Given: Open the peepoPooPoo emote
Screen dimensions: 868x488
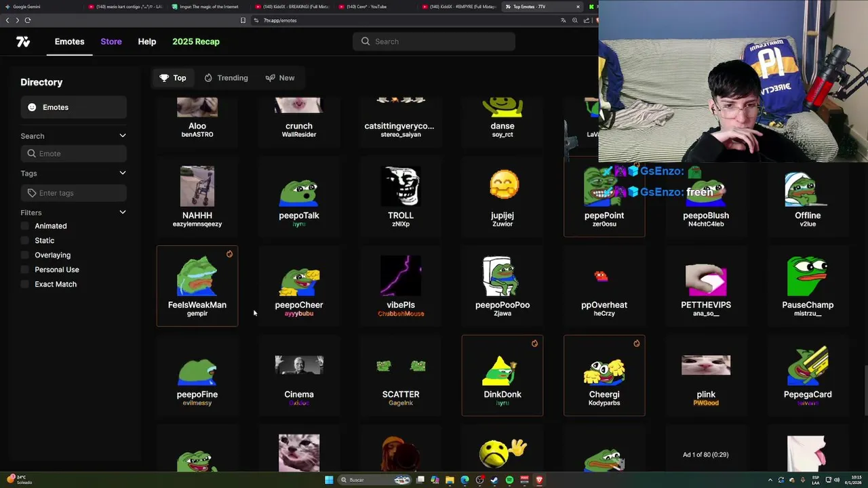Looking at the screenshot, I should click(502, 286).
